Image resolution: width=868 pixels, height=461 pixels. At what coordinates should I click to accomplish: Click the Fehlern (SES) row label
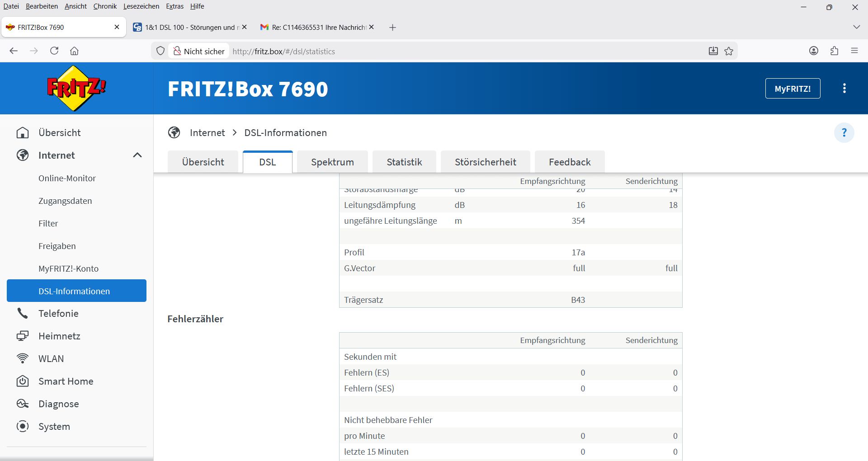(x=369, y=388)
